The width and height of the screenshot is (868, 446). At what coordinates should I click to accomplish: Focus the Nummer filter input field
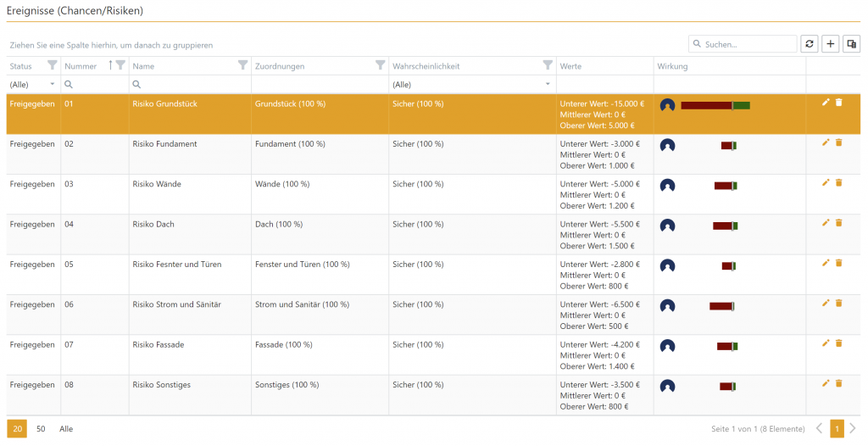point(95,84)
